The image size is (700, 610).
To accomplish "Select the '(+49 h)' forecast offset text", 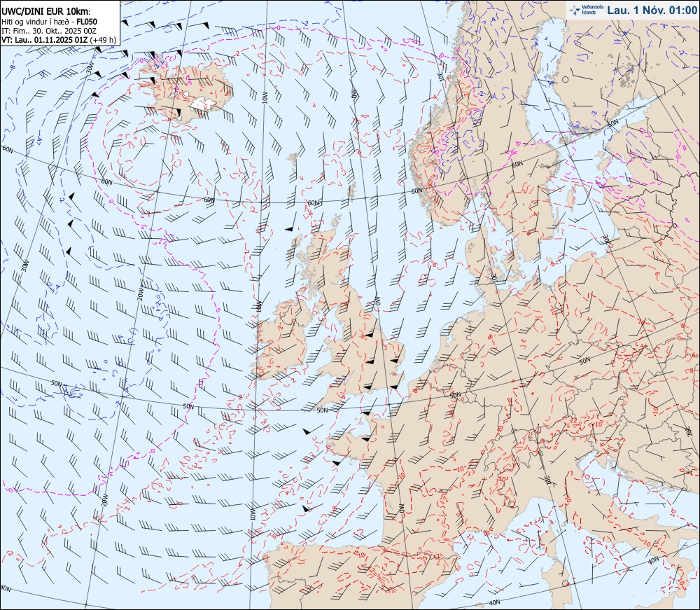I will click(103, 40).
